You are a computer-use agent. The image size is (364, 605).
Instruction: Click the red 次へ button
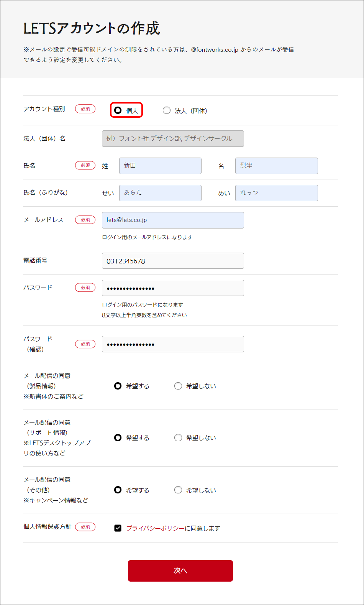(180, 570)
